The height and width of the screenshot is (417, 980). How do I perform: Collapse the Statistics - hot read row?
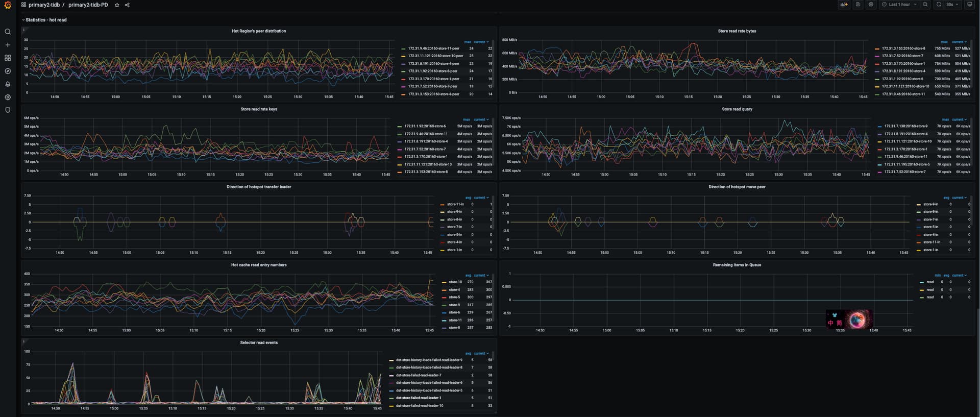(x=46, y=20)
